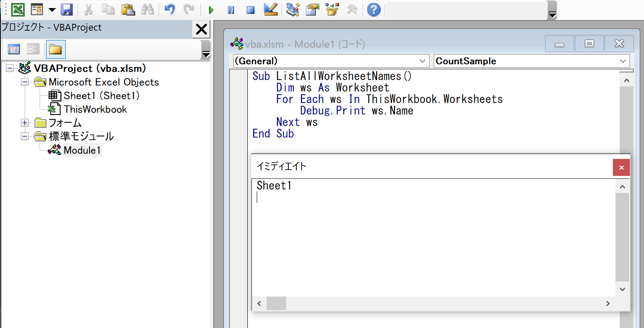Toggle Folders view in Project pane

tap(55, 50)
